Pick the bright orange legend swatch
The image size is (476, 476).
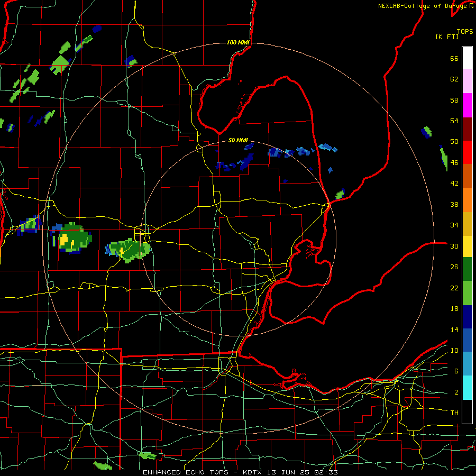coord(467,200)
